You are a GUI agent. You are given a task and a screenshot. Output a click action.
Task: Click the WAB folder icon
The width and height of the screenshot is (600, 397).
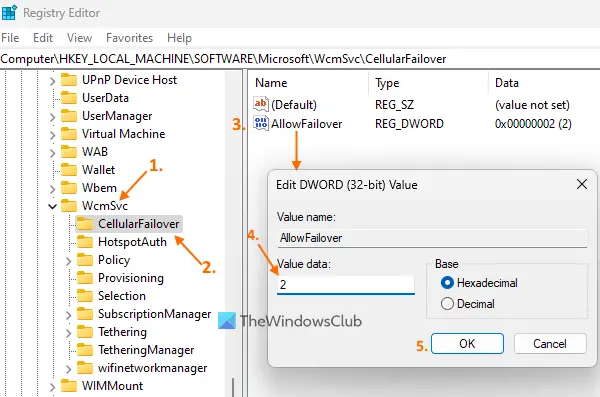(69, 152)
